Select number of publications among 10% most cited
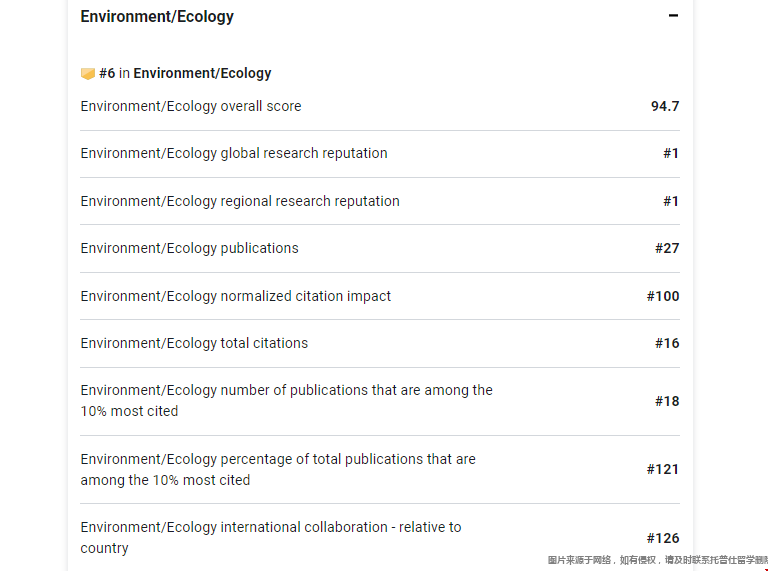 (x=380, y=401)
